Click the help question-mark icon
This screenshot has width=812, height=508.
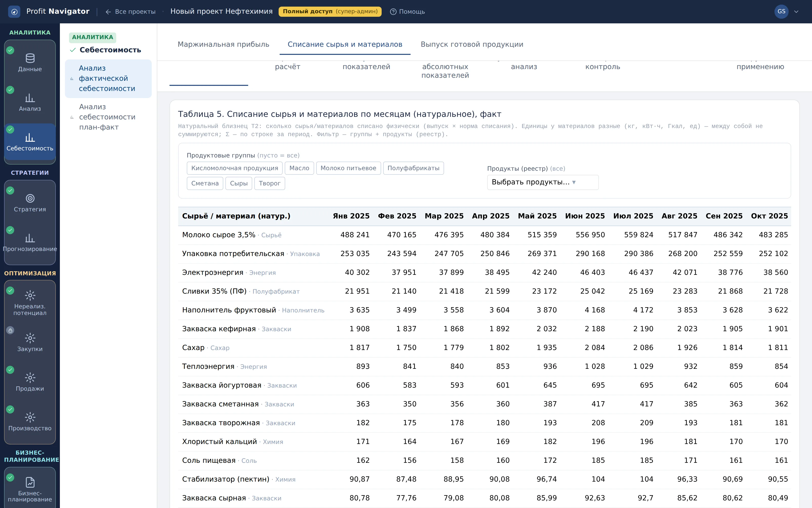point(393,12)
